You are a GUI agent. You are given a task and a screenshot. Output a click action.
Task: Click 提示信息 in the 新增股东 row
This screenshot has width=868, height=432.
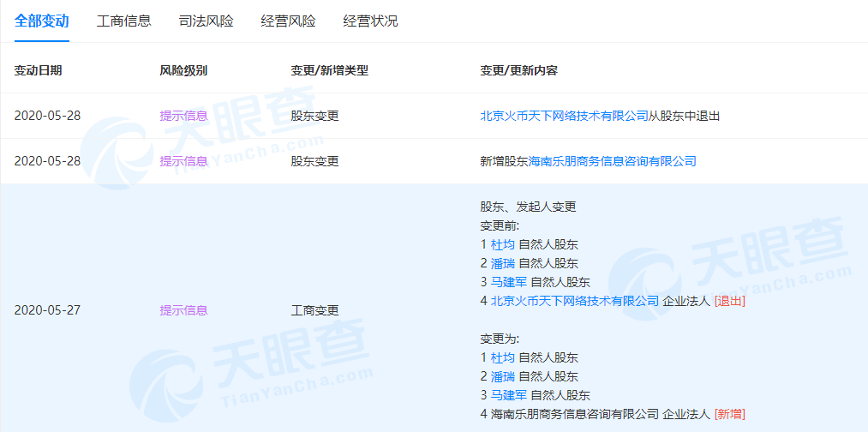pyautogui.click(x=183, y=161)
